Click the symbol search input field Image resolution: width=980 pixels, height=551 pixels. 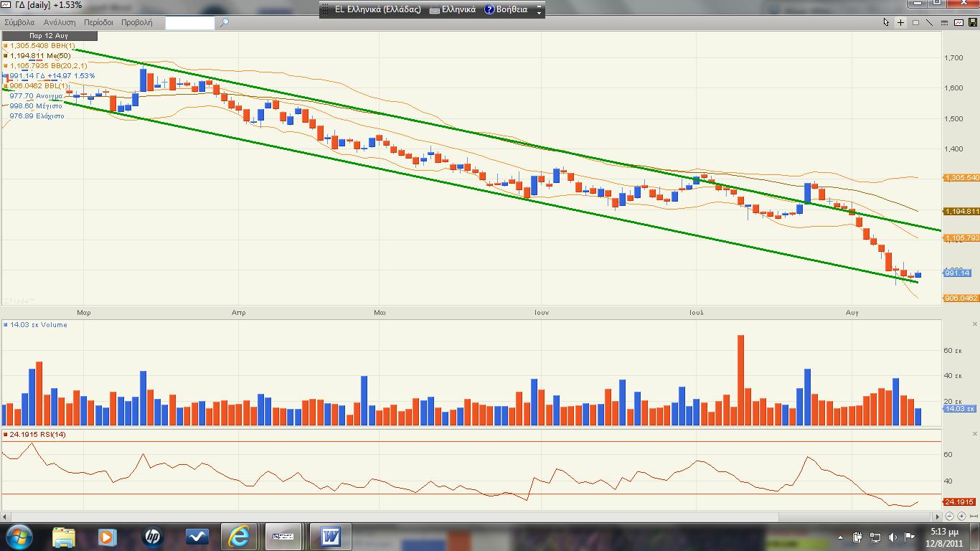pyautogui.click(x=190, y=22)
